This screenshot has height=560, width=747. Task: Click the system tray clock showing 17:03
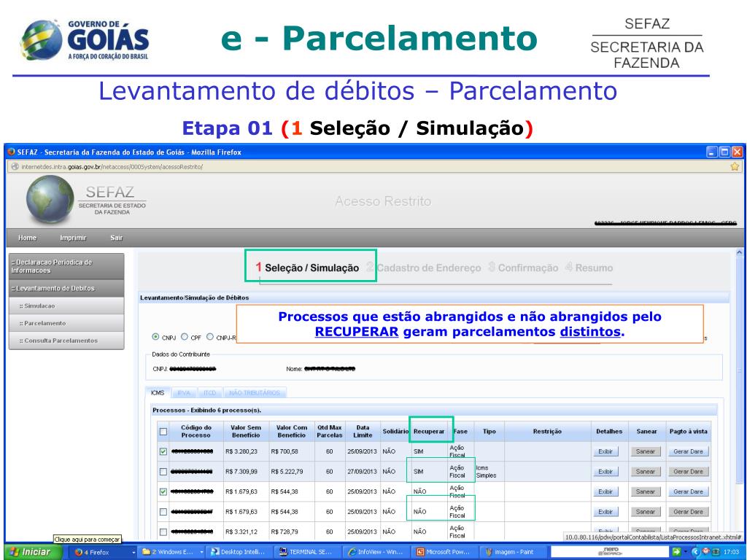tap(731, 552)
